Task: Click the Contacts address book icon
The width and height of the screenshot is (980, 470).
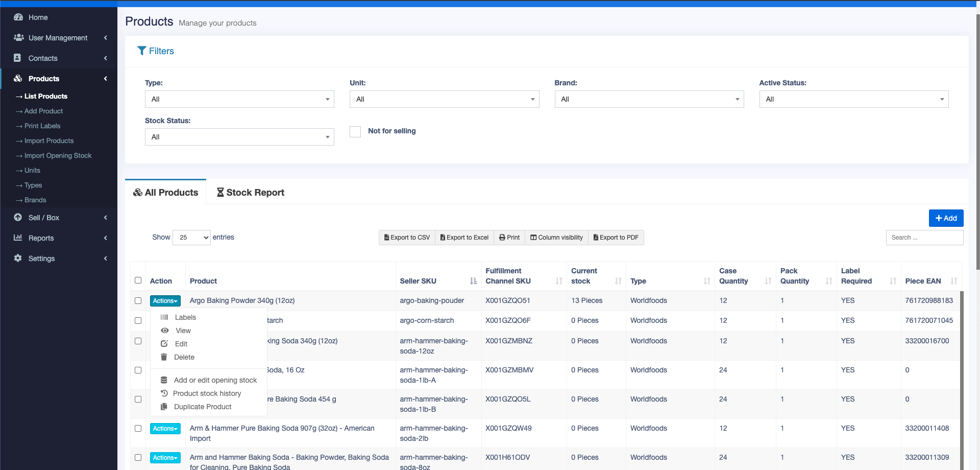Action: coord(18,58)
